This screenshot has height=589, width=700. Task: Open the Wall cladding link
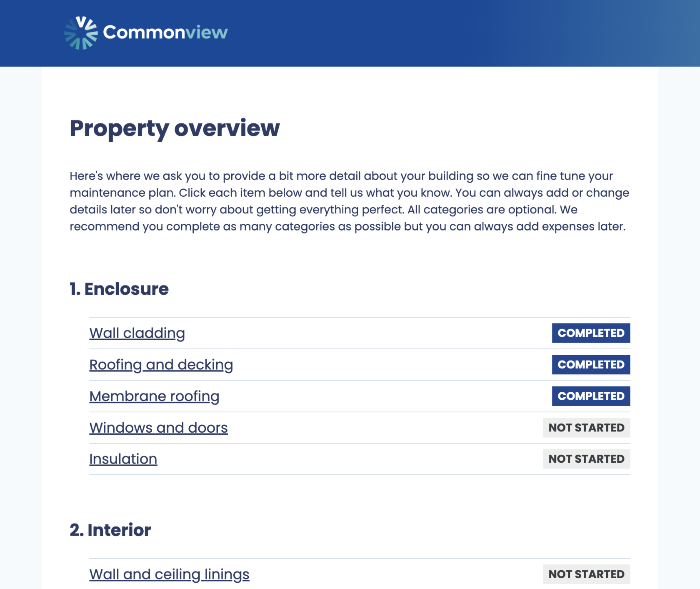137,333
